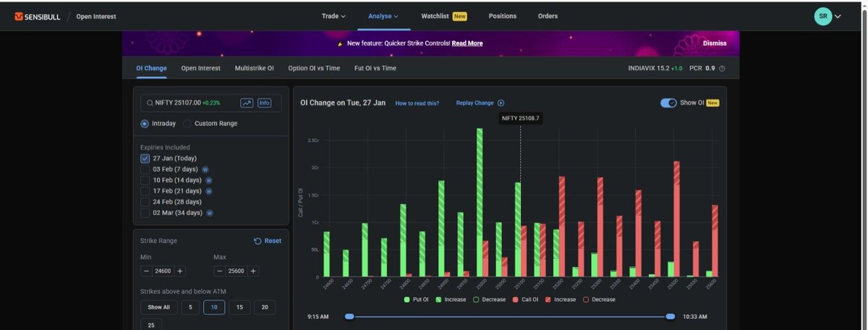Open the Watchlist page
Screen dimensions: 868x330
[x=435, y=16]
